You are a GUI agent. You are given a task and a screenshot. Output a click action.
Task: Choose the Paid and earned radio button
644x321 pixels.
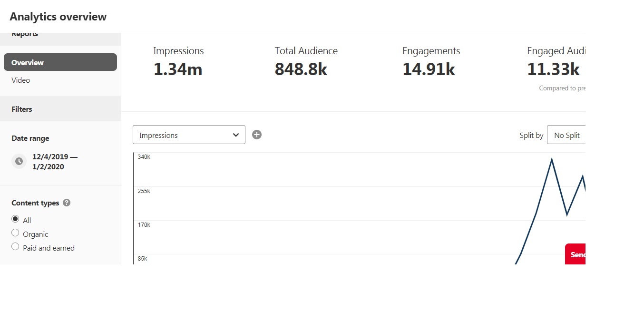[x=15, y=247]
